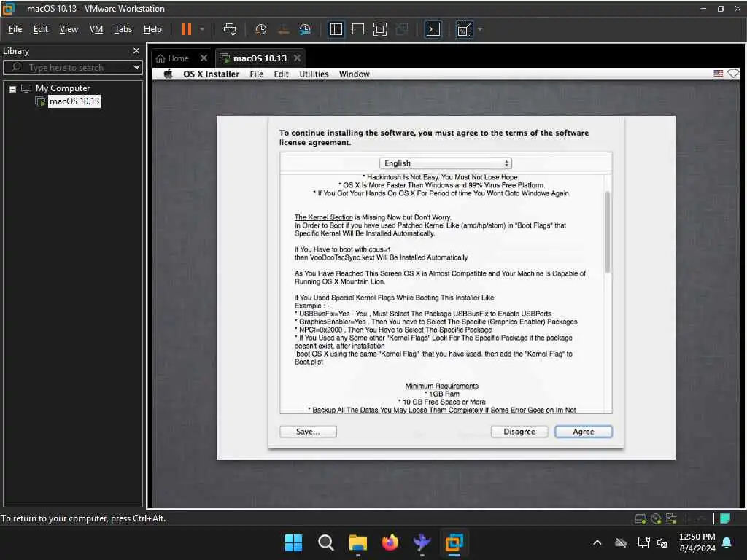Click the OneDrive cloud tray icon

[x=620, y=542]
